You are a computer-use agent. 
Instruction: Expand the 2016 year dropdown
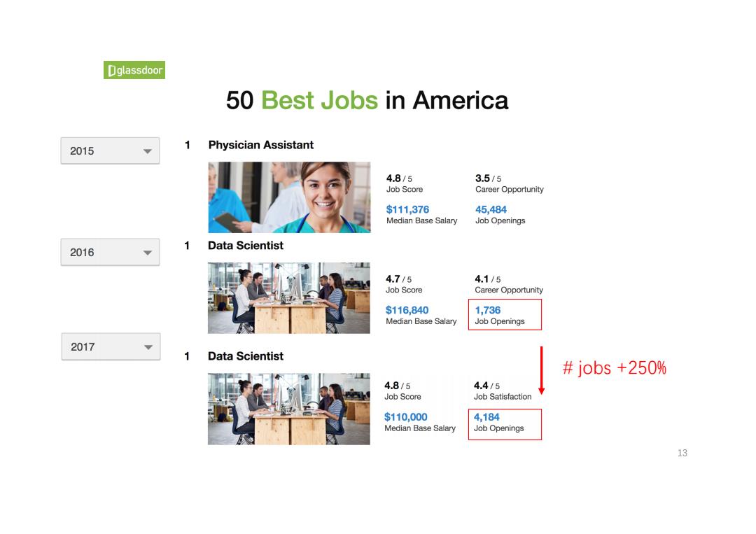110,252
